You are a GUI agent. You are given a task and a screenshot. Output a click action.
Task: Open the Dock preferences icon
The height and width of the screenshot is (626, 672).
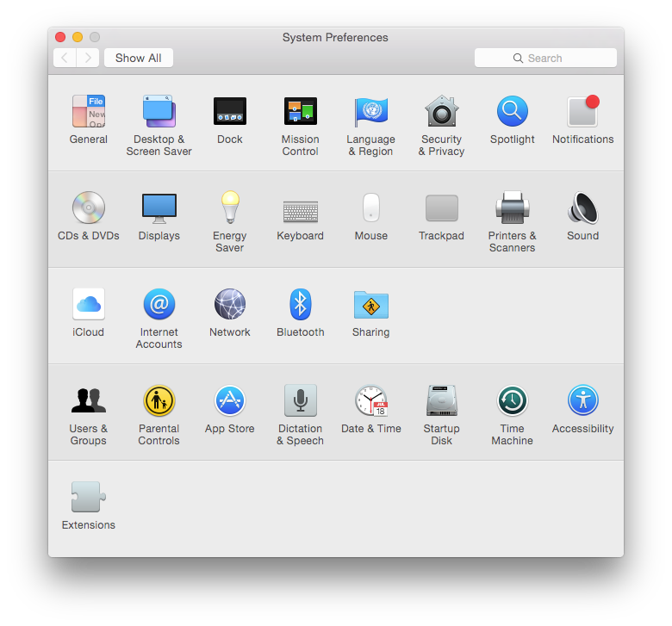coord(230,111)
